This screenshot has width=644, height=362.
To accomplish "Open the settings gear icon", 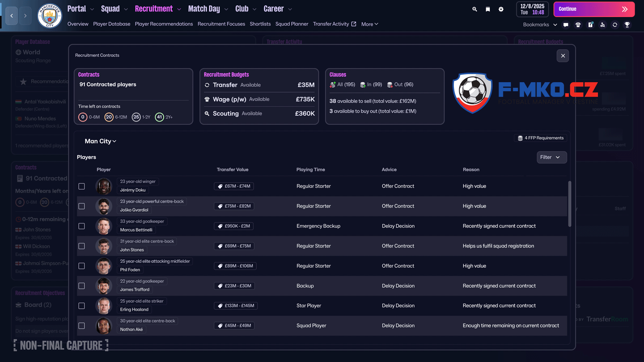I will pos(501,9).
